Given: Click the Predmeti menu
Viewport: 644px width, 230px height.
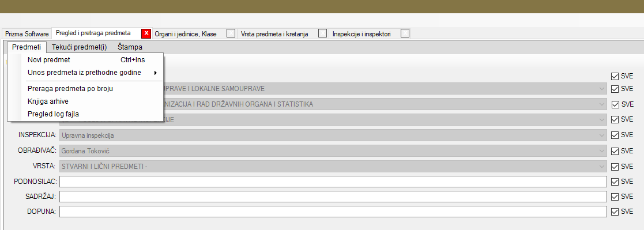Looking at the screenshot, I should (27, 47).
